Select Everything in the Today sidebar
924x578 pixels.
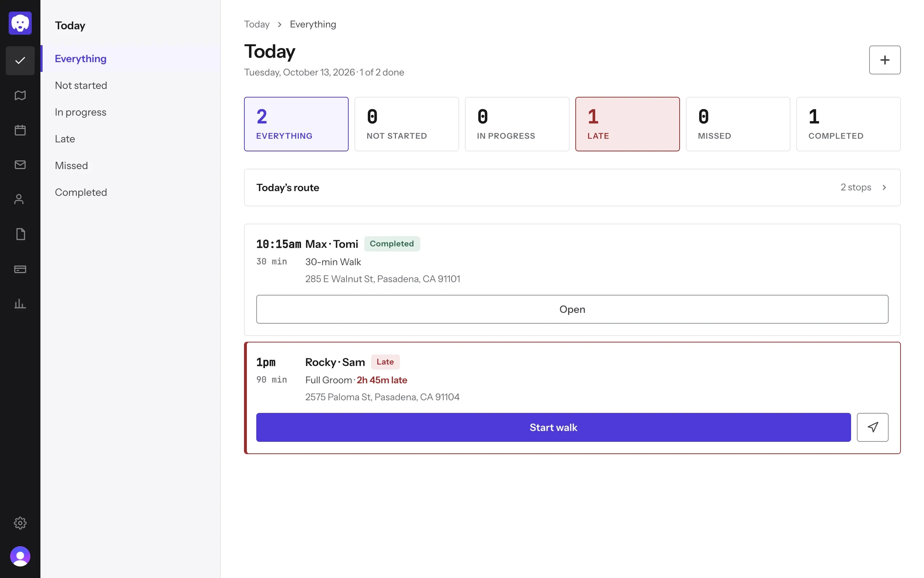tap(131, 59)
